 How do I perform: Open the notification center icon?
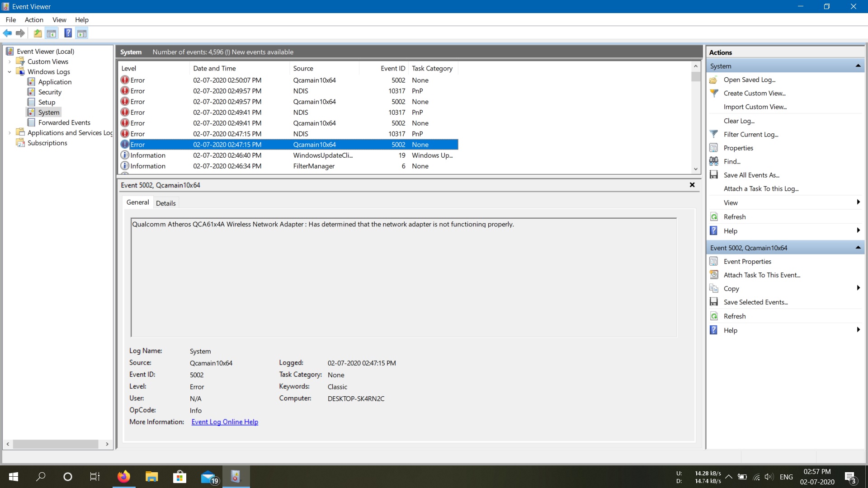pos(850,477)
